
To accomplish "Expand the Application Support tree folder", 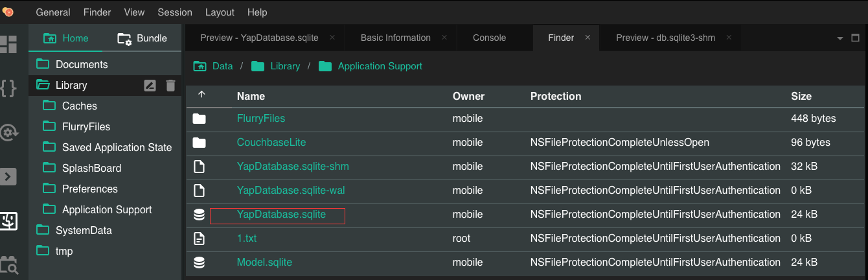I will [x=50, y=209].
